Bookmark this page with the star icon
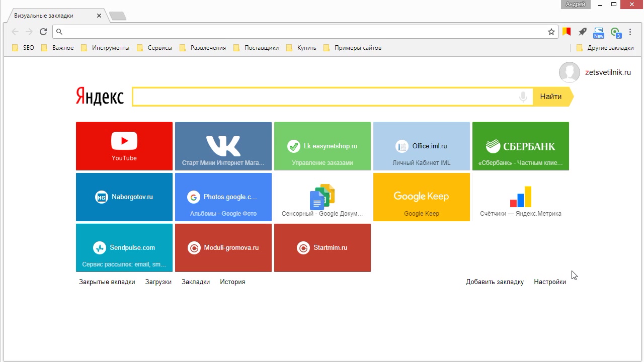 551,32
